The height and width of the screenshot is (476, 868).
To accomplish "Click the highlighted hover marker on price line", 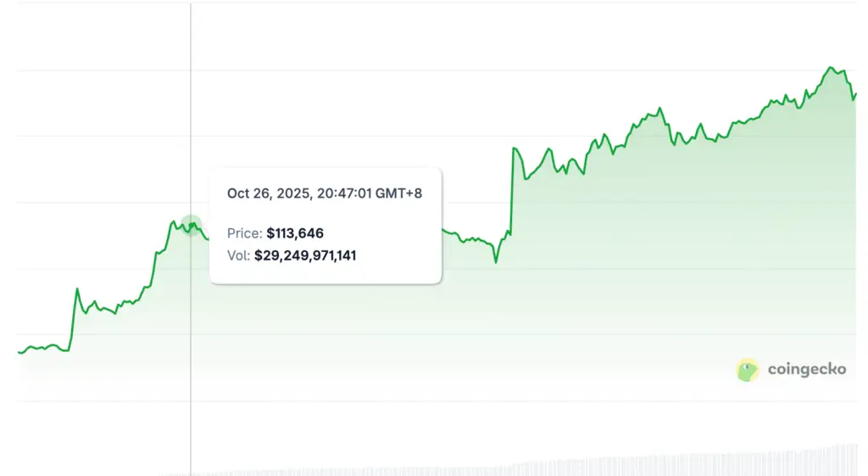I will pos(191,225).
